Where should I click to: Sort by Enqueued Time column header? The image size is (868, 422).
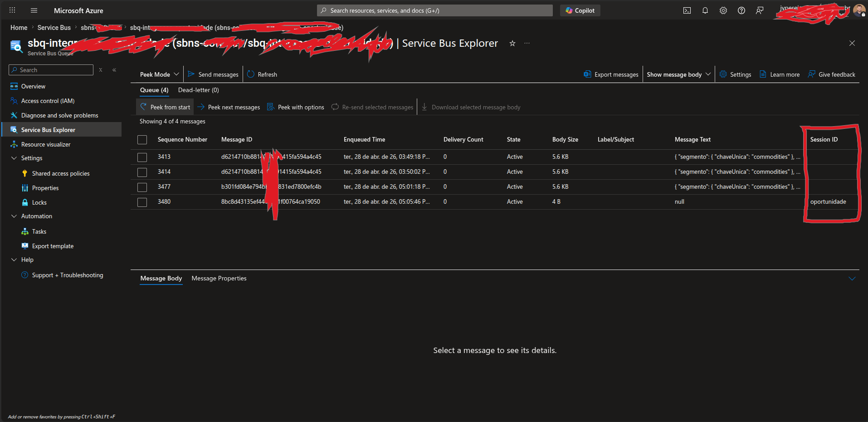(x=364, y=140)
